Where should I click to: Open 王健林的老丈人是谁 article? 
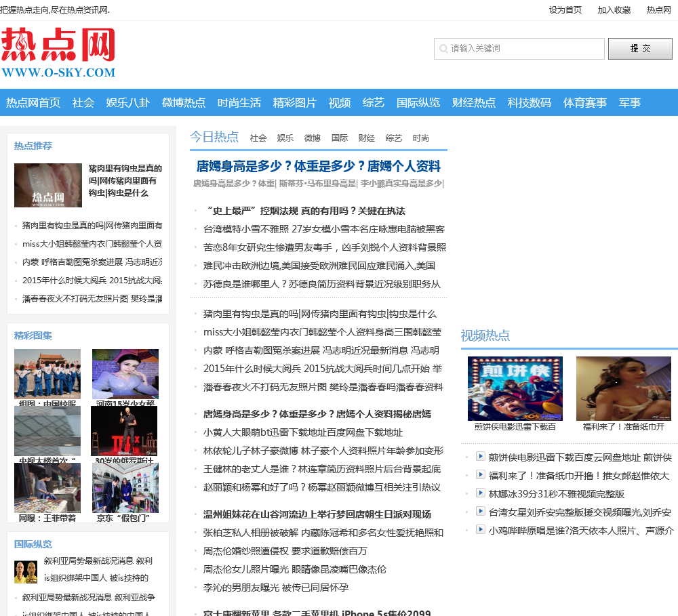click(322, 469)
